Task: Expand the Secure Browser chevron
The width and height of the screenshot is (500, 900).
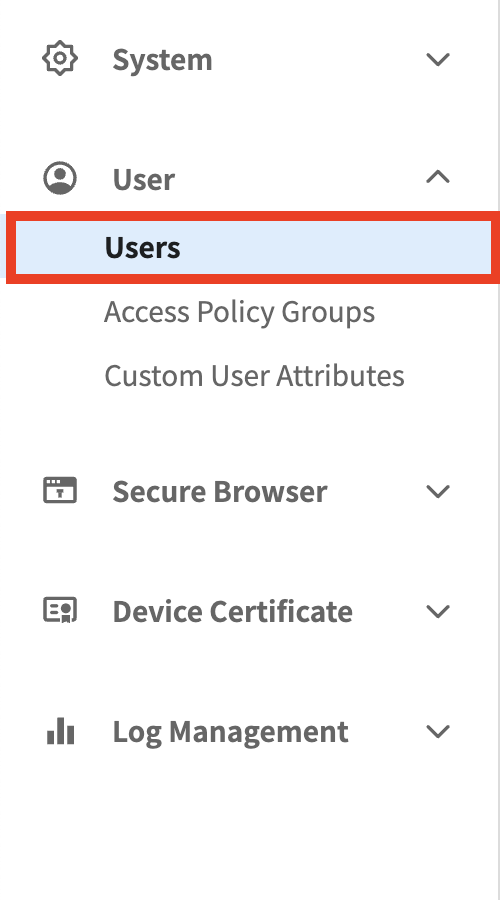Action: pyautogui.click(x=438, y=491)
